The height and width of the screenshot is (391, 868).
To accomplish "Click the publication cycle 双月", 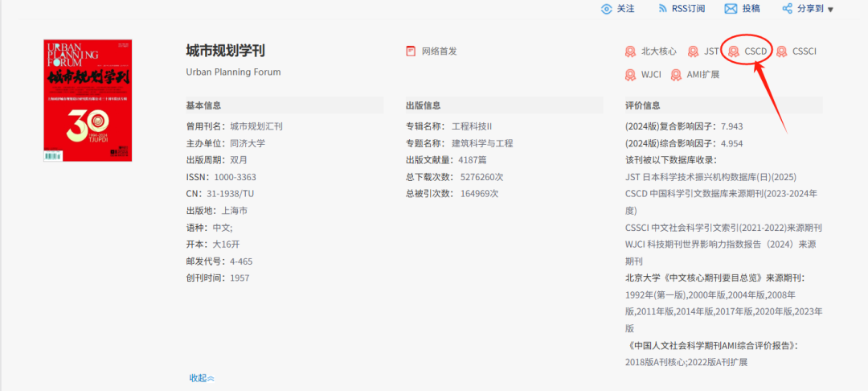I will pyautogui.click(x=239, y=160).
